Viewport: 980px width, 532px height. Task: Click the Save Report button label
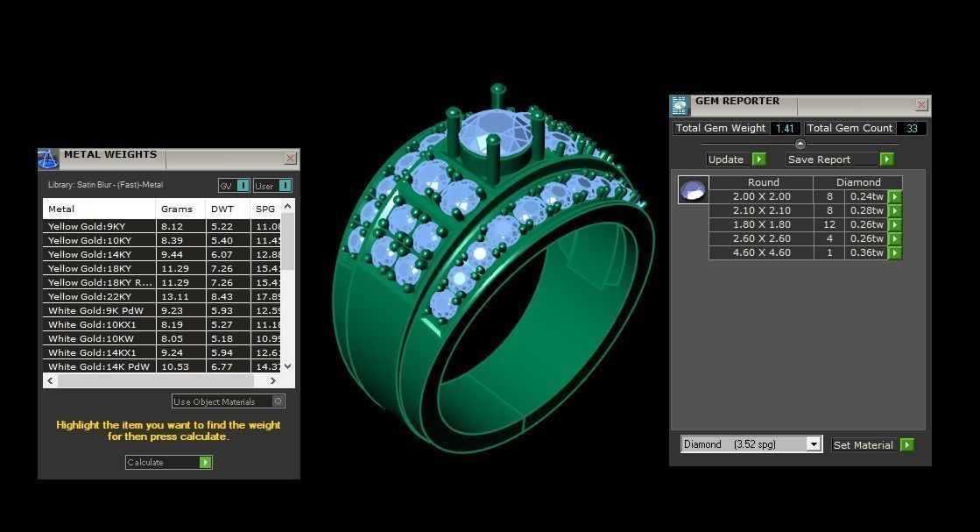(819, 160)
